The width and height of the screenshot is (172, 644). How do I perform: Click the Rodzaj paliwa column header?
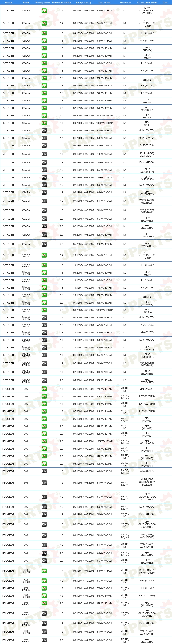(43, 2)
